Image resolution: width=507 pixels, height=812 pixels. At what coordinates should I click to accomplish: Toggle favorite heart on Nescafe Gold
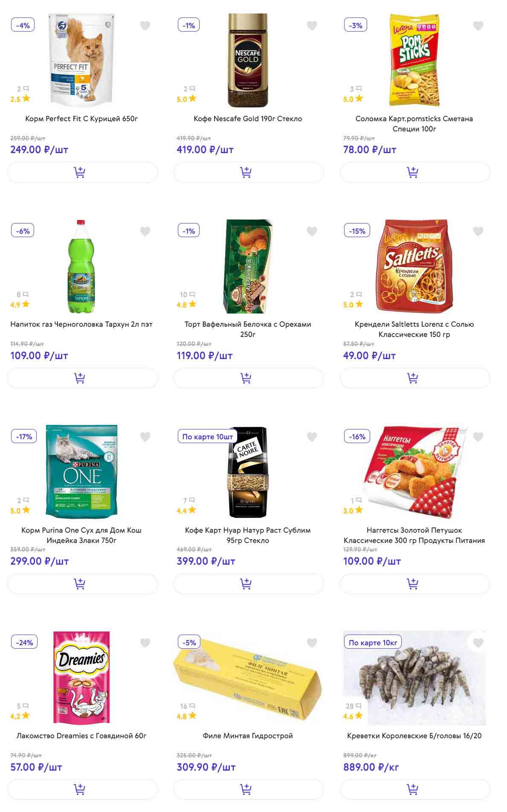[x=312, y=26]
